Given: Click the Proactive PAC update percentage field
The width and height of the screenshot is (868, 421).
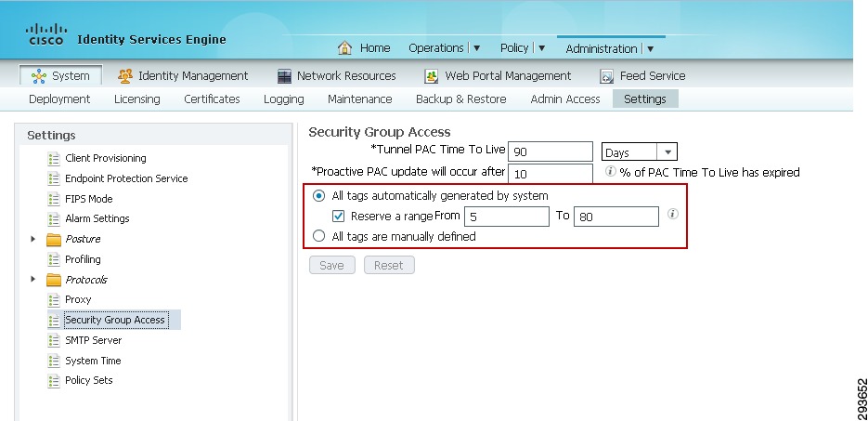Looking at the screenshot, I should point(551,174).
